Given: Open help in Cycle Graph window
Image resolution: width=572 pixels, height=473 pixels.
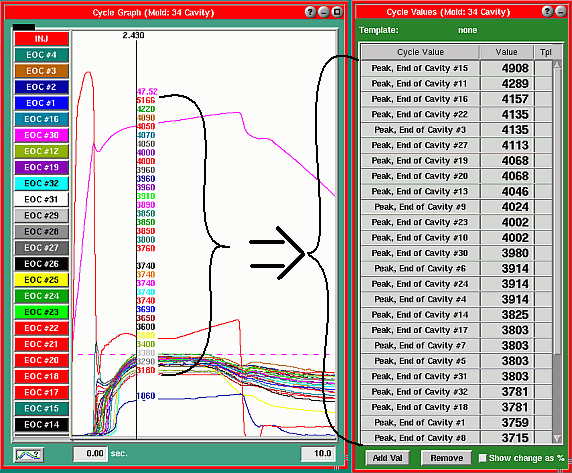Looking at the screenshot, I should pos(310,12).
